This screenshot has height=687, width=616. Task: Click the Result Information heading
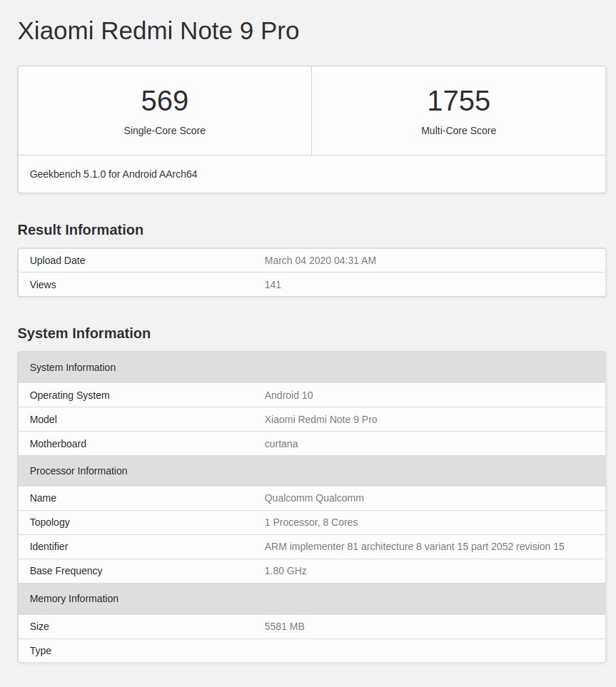click(x=81, y=230)
